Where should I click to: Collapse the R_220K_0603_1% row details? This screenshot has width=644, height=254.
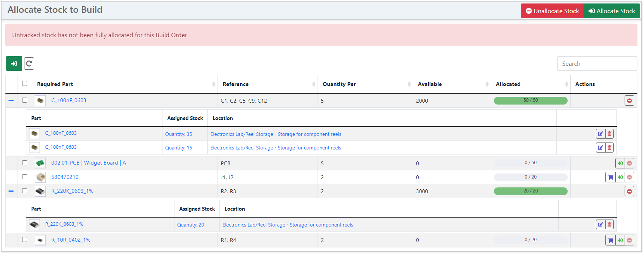point(11,191)
